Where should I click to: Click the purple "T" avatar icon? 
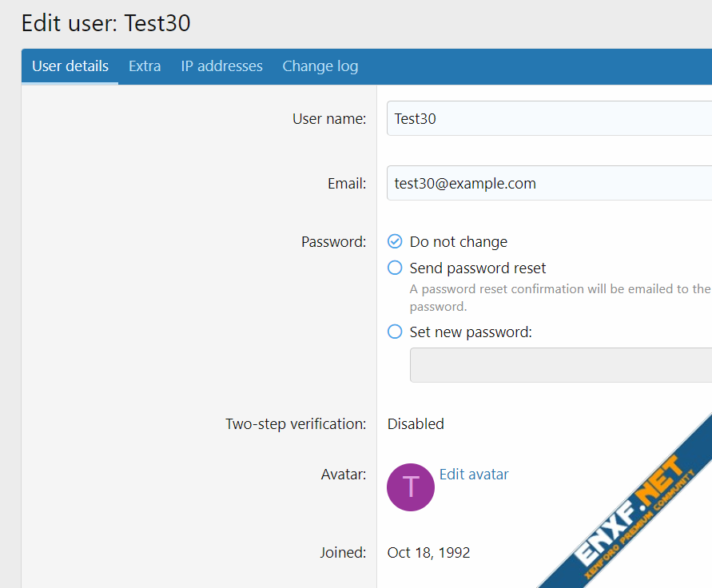[x=410, y=487]
